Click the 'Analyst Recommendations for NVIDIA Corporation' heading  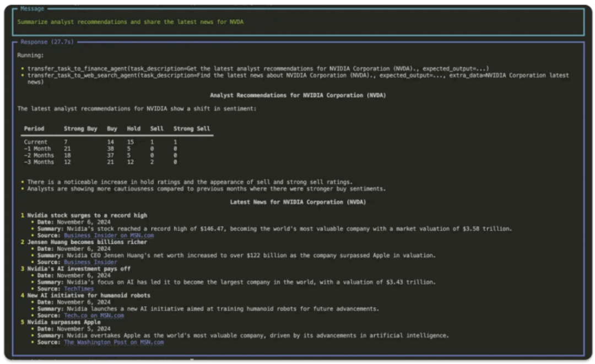pos(298,95)
